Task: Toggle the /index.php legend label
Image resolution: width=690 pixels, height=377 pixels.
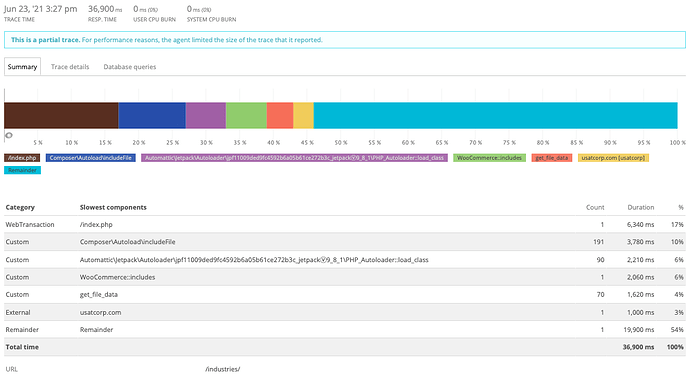Action: [x=22, y=158]
